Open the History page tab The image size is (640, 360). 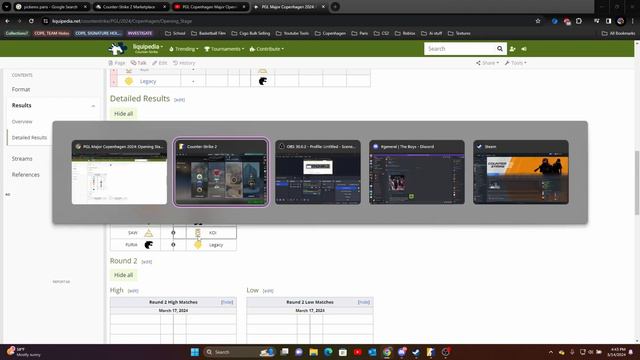click(x=184, y=63)
